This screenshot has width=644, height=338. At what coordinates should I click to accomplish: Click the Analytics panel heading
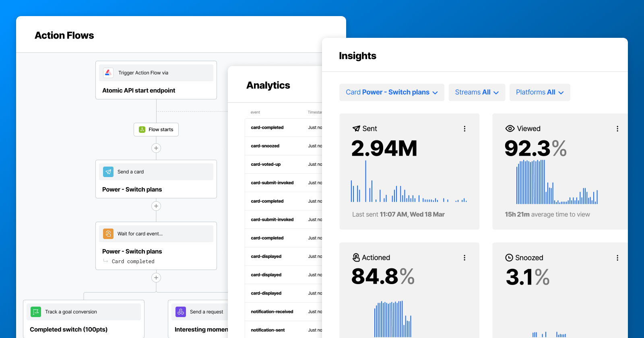click(268, 85)
